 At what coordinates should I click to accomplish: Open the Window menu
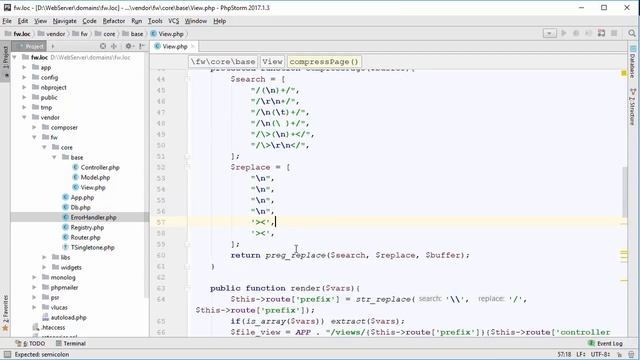[x=196, y=21]
